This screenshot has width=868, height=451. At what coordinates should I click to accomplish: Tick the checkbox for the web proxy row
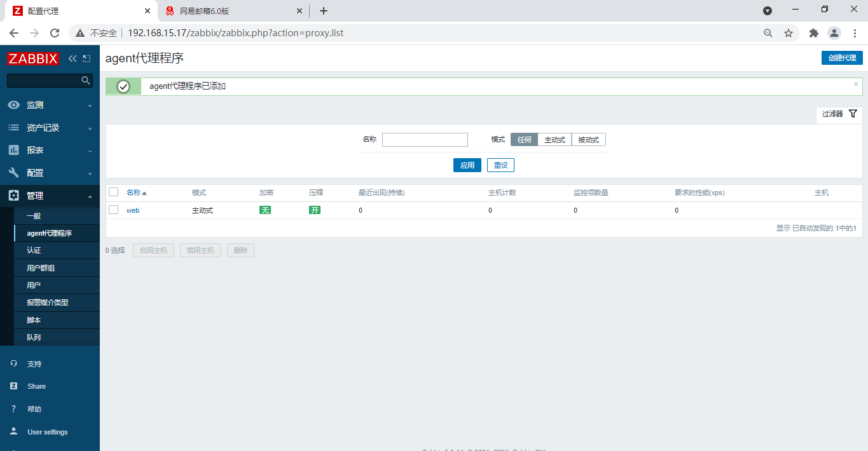114,210
